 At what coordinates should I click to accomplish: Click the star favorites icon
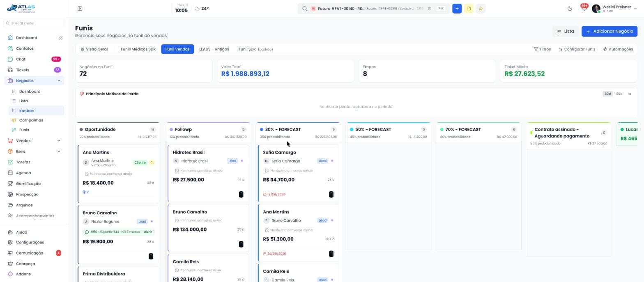481,9
